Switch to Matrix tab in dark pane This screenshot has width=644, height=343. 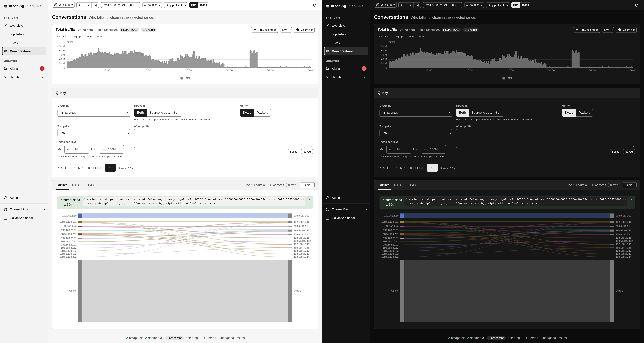pyautogui.click(x=398, y=185)
